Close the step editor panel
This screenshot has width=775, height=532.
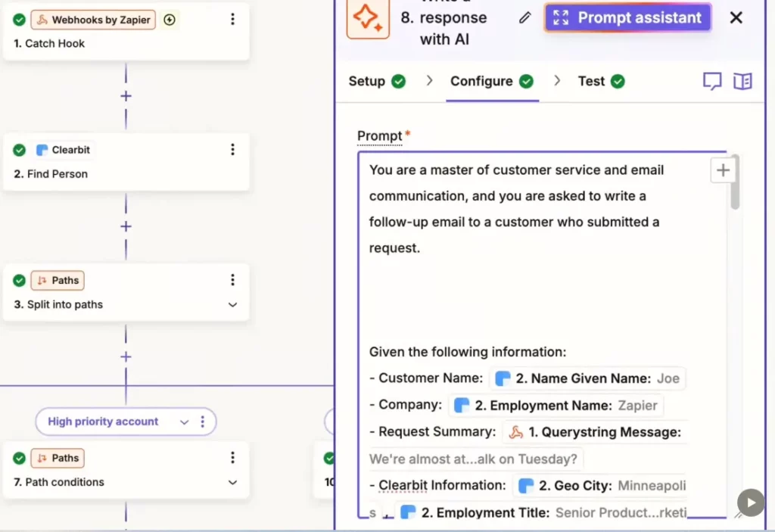(736, 18)
